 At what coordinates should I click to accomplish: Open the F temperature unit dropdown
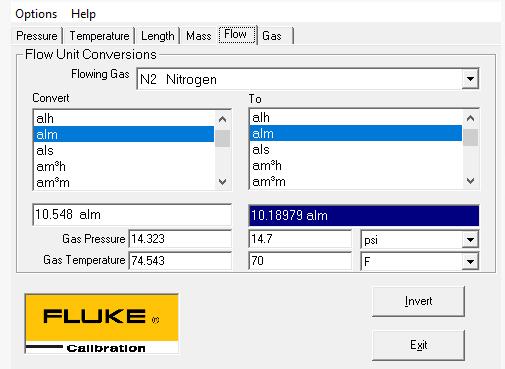click(470, 261)
